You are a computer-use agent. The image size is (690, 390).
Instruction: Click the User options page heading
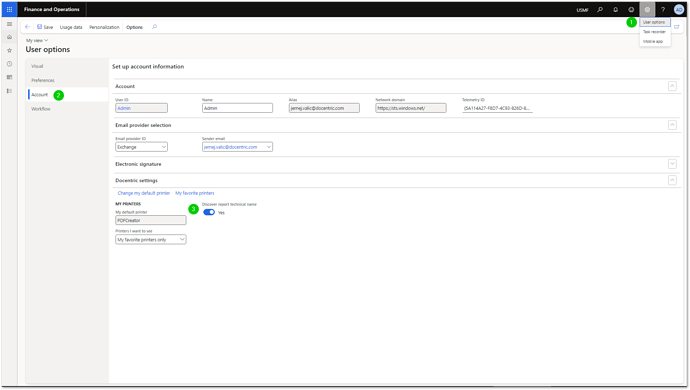(48, 49)
